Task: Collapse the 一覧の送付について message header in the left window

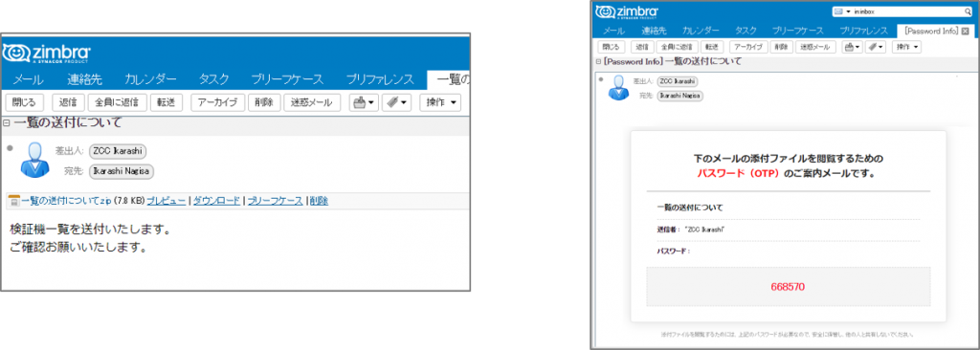Action: [x=7, y=122]
